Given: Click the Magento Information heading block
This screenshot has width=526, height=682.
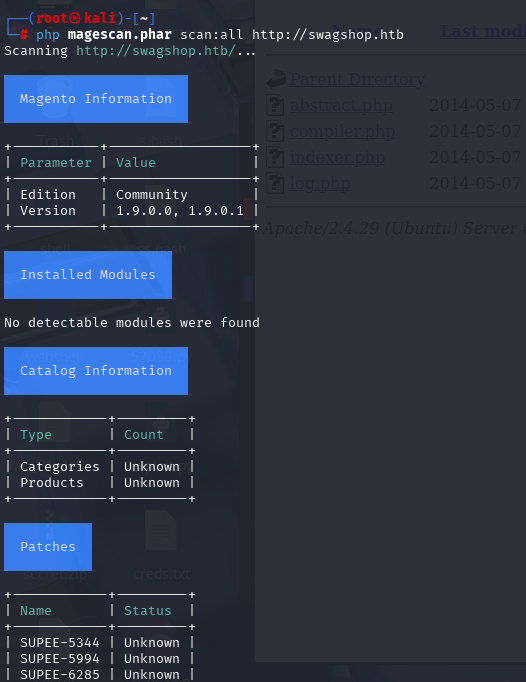Looking at the screenshot, I should coord(96,99).
